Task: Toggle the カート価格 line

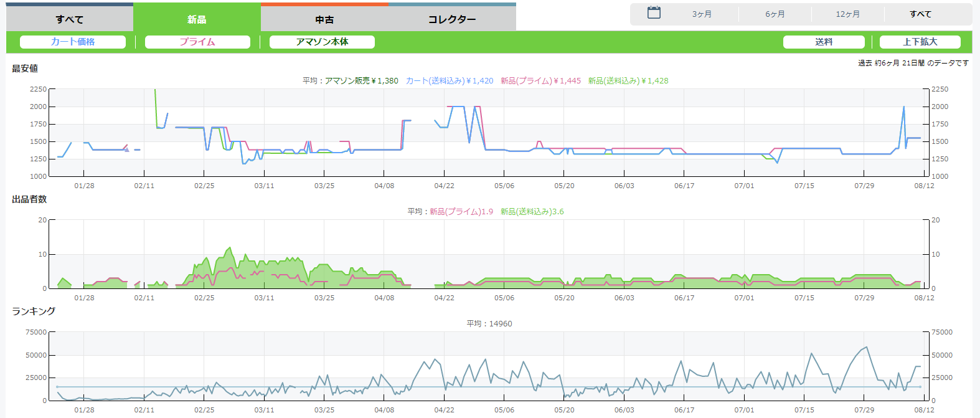Action: pos(73,42)
